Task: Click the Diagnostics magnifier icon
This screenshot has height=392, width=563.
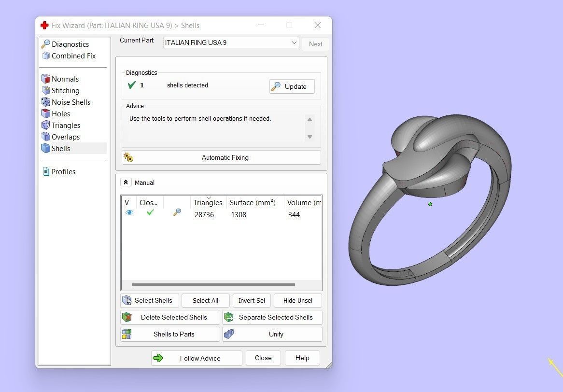Action: click(45, 44)
